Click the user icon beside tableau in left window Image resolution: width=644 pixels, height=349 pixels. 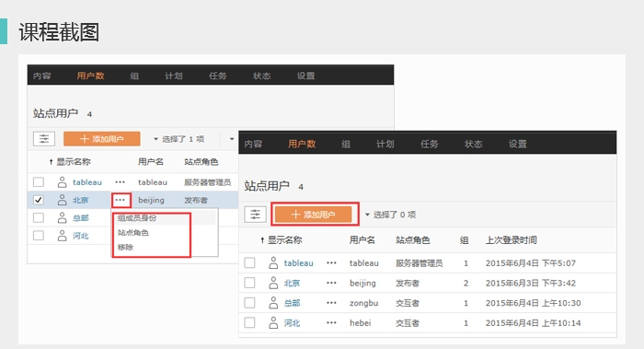tap(62, 182)
